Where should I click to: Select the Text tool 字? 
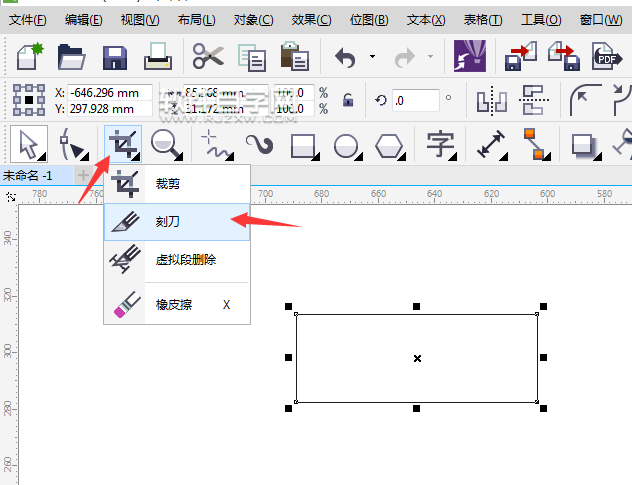[x=441, y=144]
